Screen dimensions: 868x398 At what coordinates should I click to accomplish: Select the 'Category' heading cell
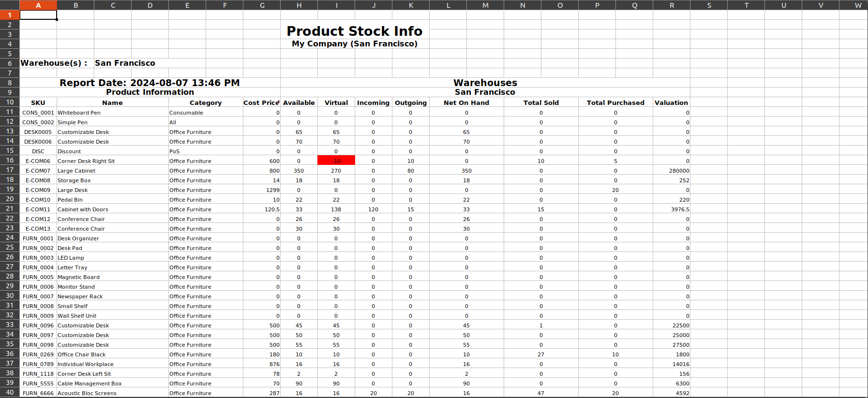[x=206, y=103]
